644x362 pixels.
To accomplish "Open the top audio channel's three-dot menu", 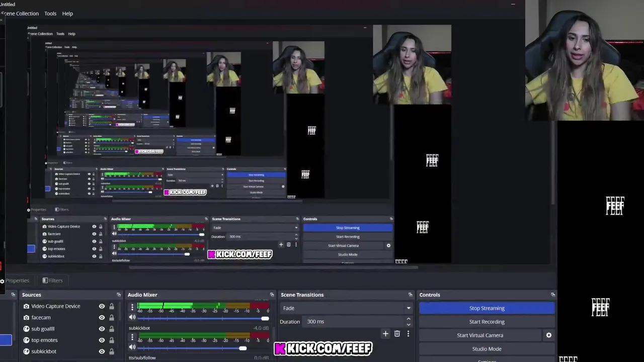I will tap(132, 307).
